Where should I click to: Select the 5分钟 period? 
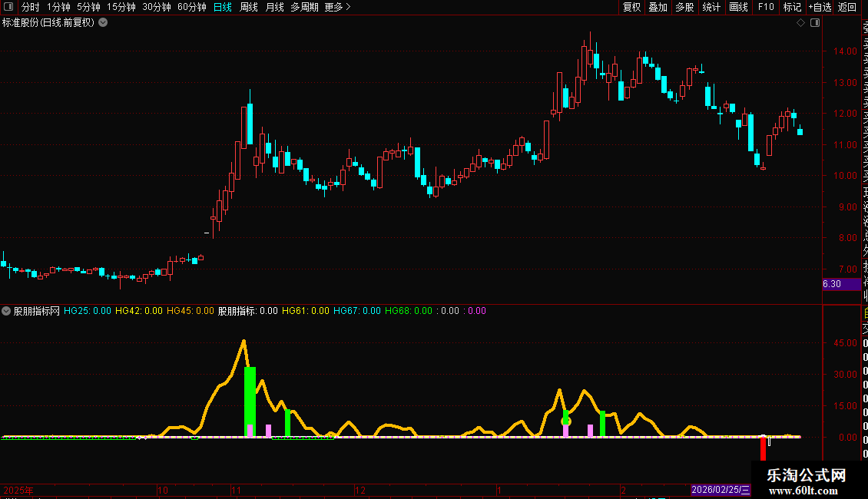88,7
